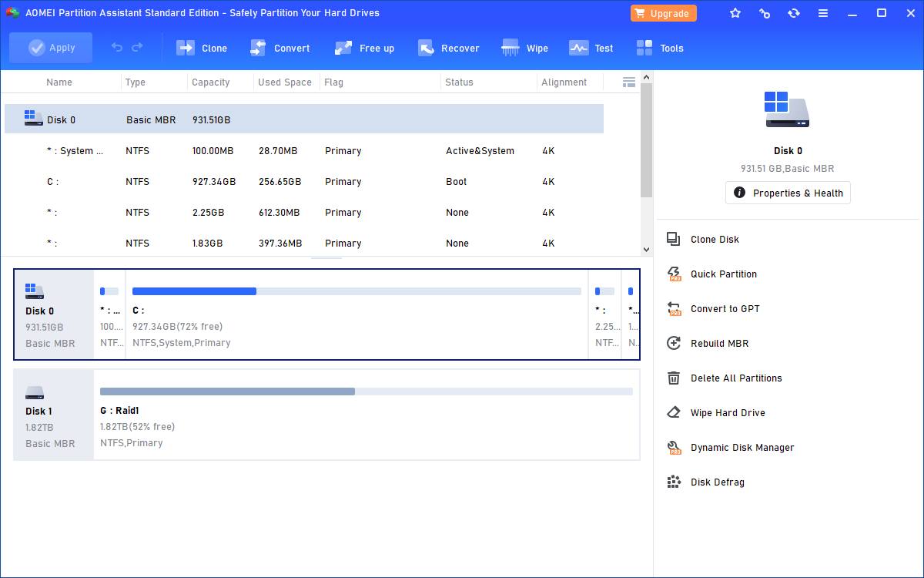Click the Properties & Health button
This screenshot has width=924, height=578.
point(788,193)
